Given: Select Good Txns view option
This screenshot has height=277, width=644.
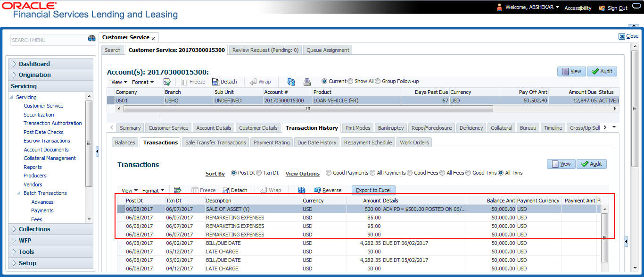Looking at the screenshot, I should pyautogui.click(x=468, y=173).
